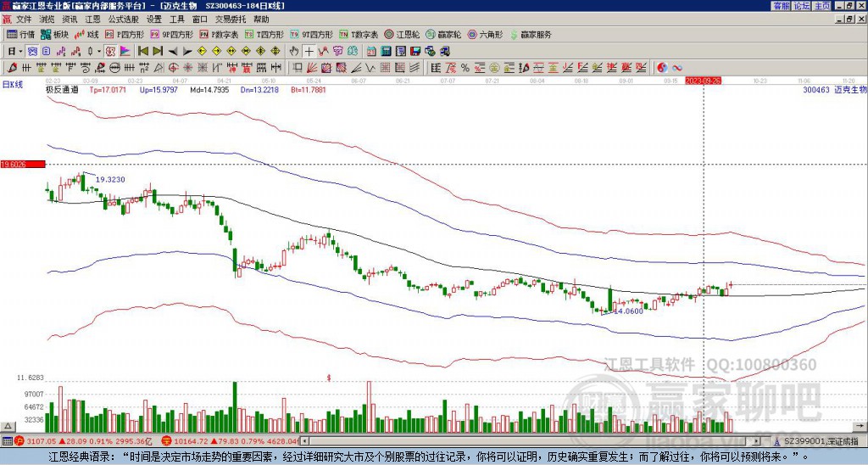Toggle the highlighted chart-mode button beside 日
Viewport: 868px width, 465px height.
[33, 52]
